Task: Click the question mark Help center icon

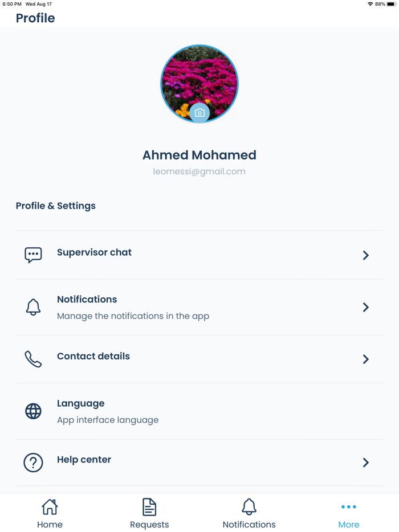Action: click(33, 462)
